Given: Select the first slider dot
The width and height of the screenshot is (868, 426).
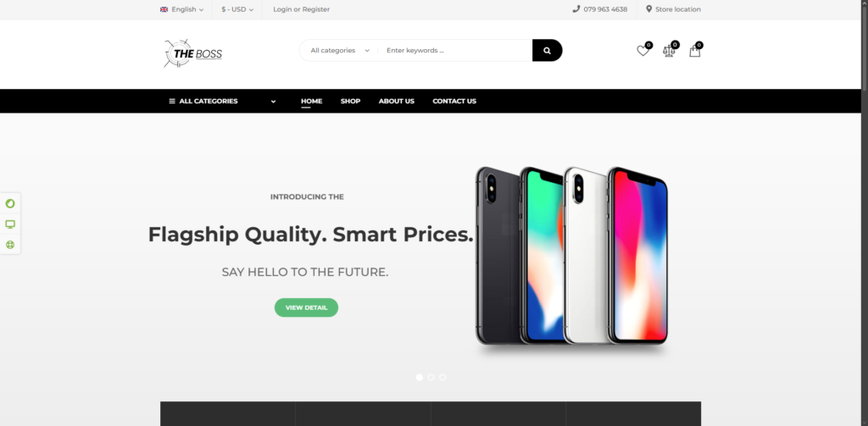Looking at the screenshot, I should (x=419, y=378).
